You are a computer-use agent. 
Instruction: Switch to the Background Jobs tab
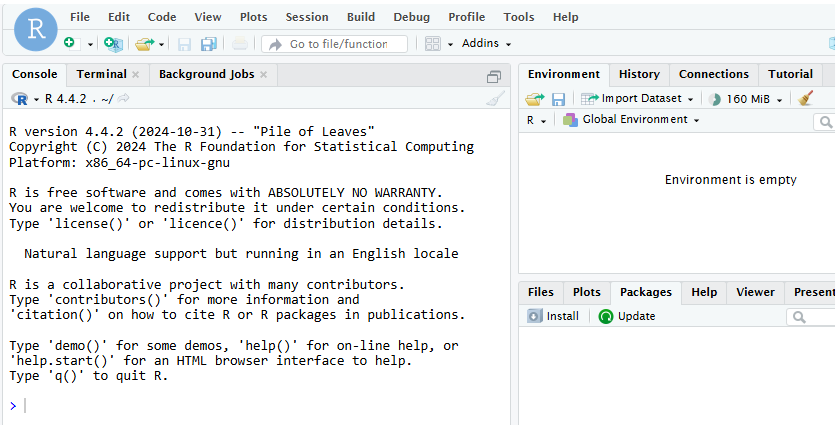coord(206,74)
